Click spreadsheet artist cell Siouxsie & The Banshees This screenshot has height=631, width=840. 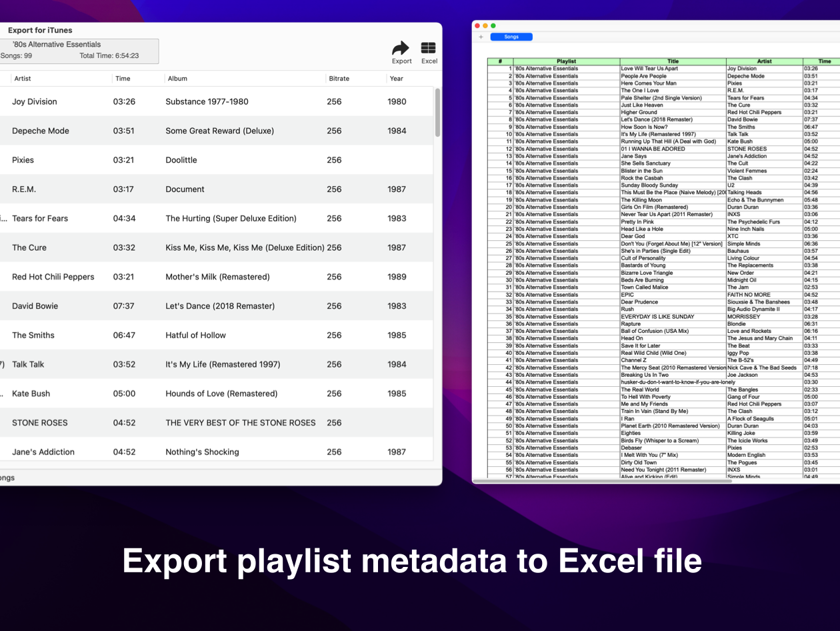(x=765, y=302)
